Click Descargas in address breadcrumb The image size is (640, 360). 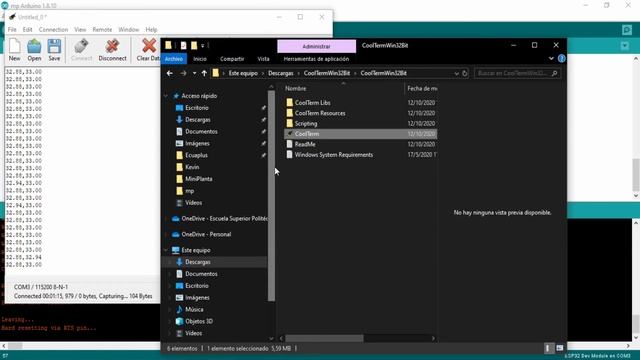[280, 73]
